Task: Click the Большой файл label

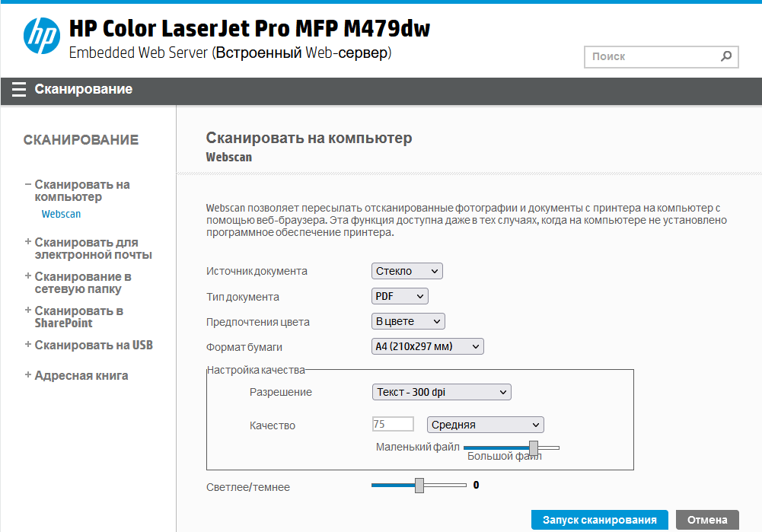Action: click(x=505, y=456)
